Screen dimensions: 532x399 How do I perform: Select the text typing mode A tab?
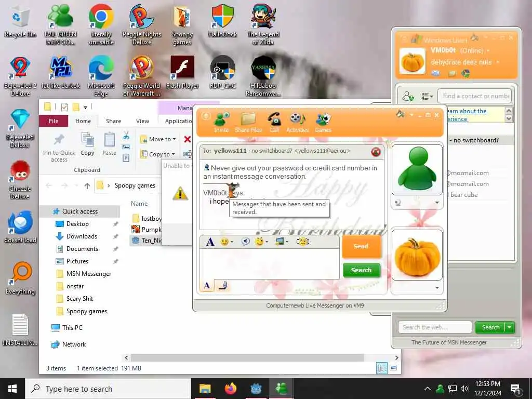pos(207,286)
